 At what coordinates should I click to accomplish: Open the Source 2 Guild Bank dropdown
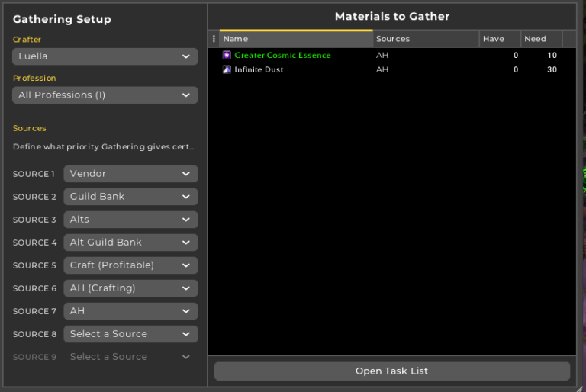(x=130, y=197)
